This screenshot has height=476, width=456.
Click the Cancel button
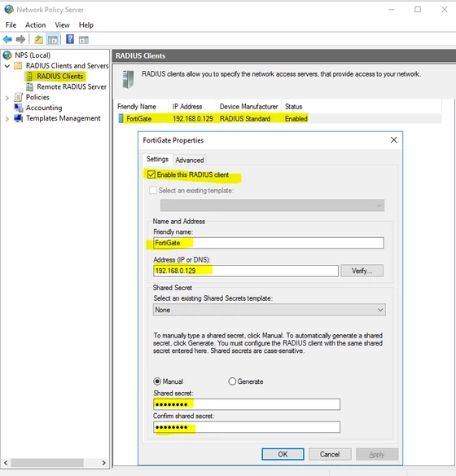point(330,454)
